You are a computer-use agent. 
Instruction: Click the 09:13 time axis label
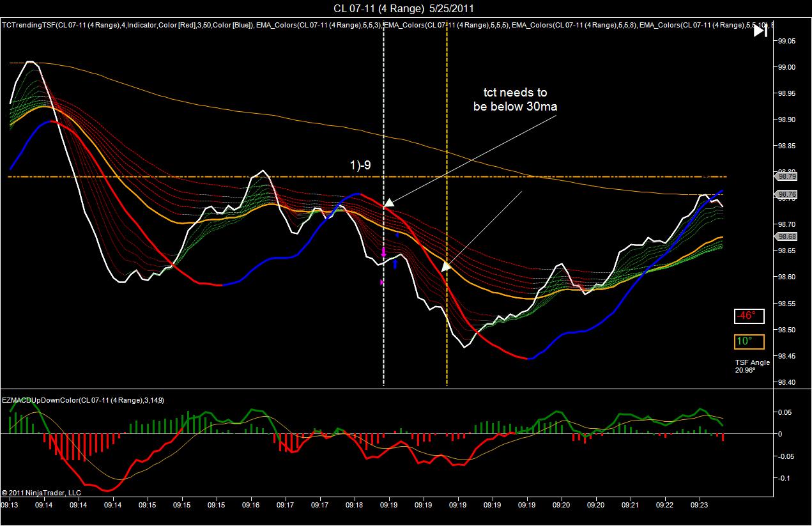[10, 504]
